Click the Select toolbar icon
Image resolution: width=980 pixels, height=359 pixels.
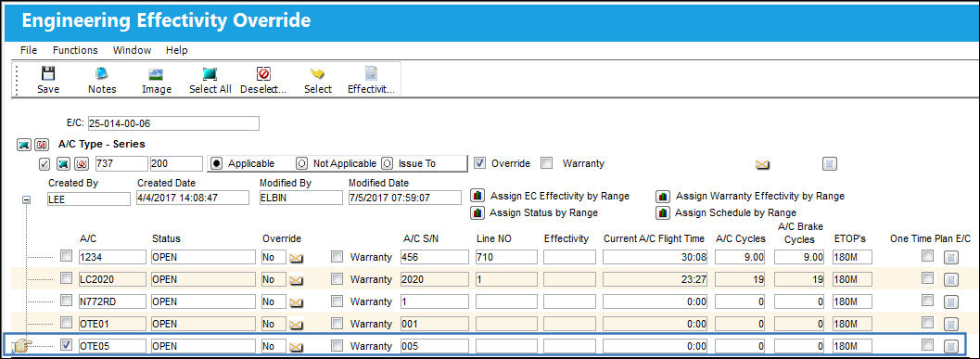click(x=317, y=74)
